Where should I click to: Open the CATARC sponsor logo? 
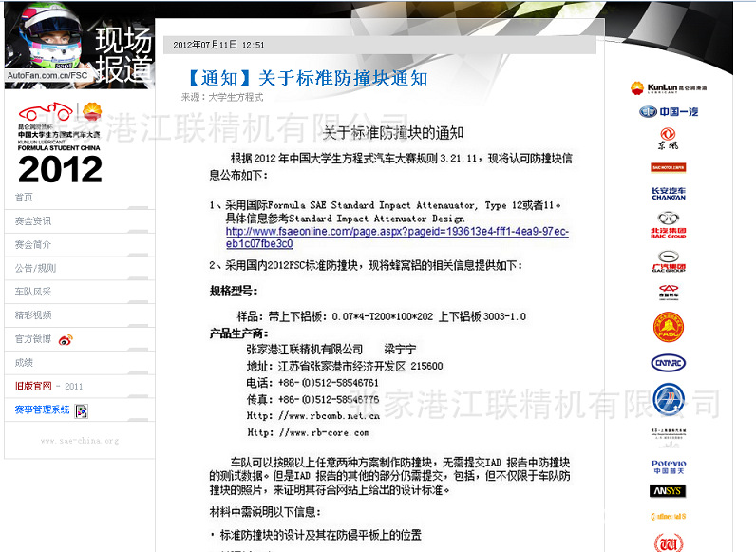pos(669,362)
